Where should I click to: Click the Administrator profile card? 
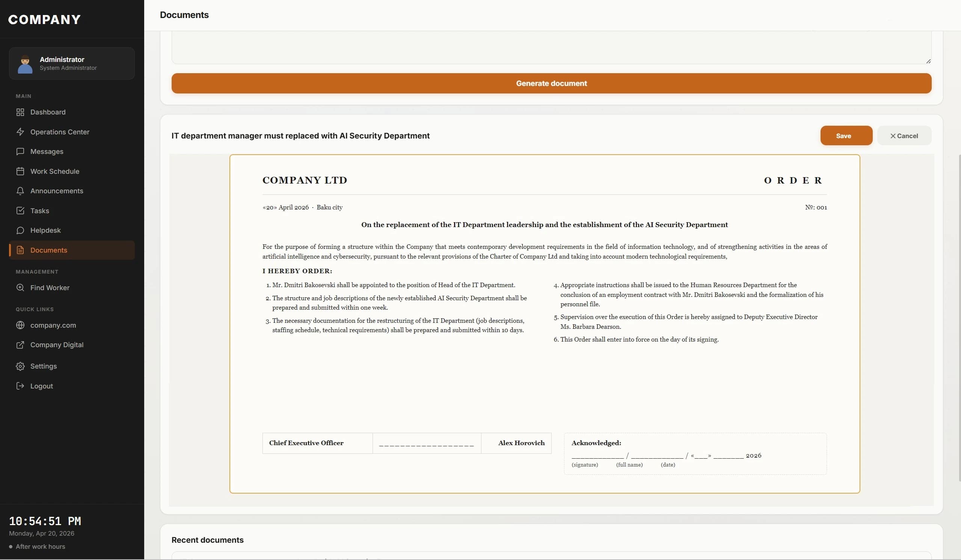tap(72, 64)
